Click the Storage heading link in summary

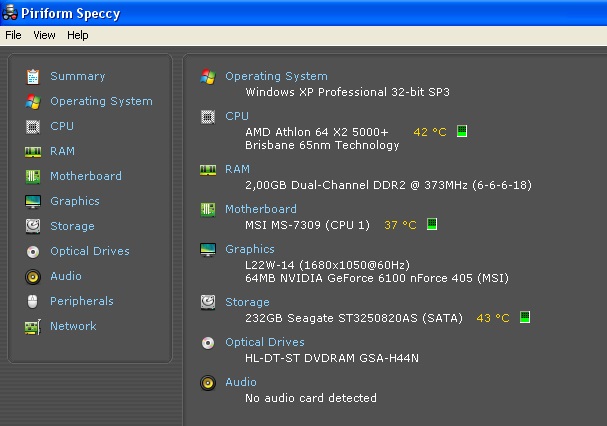(x=247, y=302)
